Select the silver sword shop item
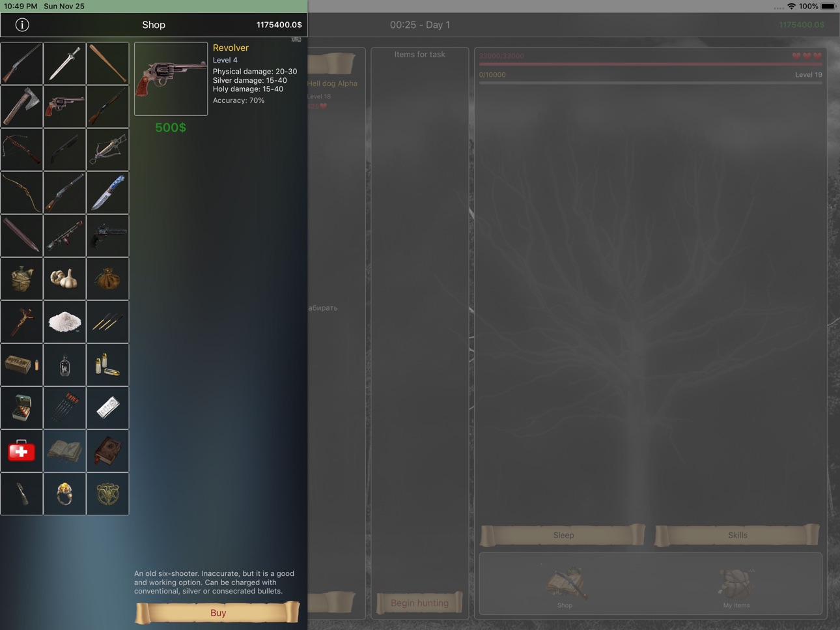Image resolution: width=840 pixels, height=630 pixels. pos(64,63)
